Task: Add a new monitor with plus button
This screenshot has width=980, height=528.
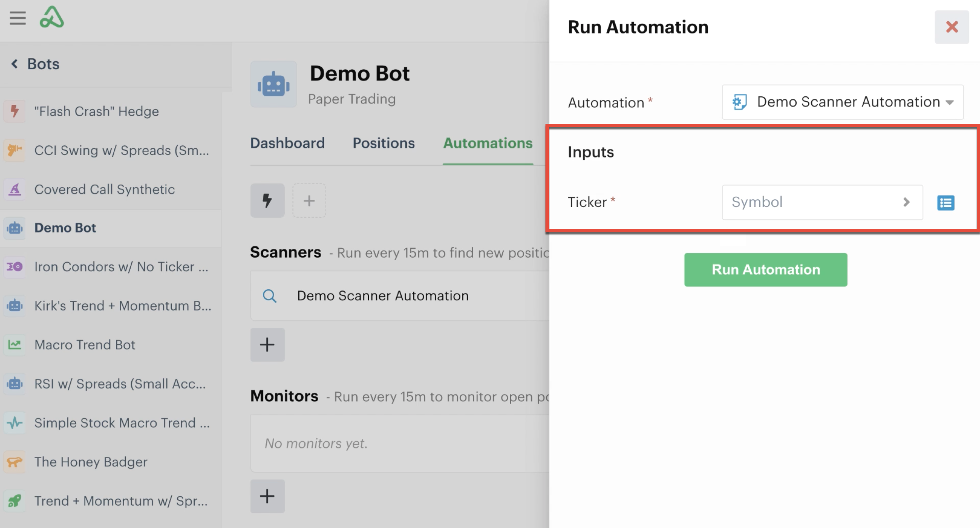Action: pyautogui.click(x=267, y=496)
